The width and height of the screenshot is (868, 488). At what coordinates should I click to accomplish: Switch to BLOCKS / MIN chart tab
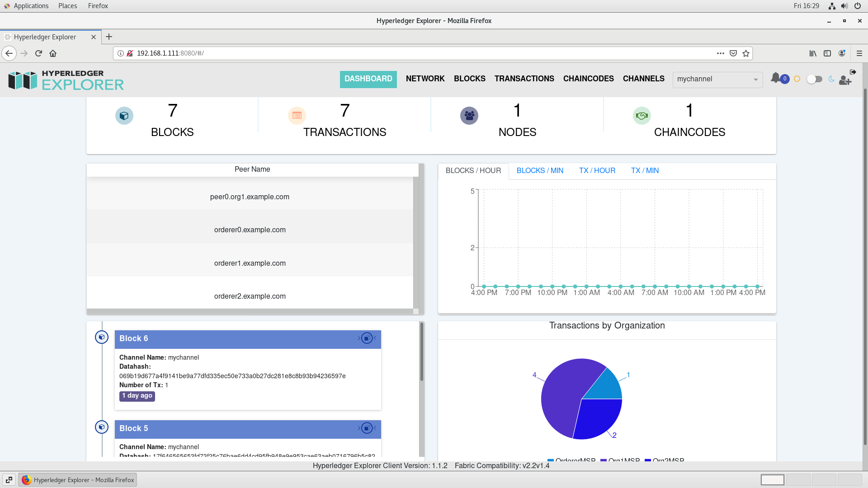click(540, 171)
